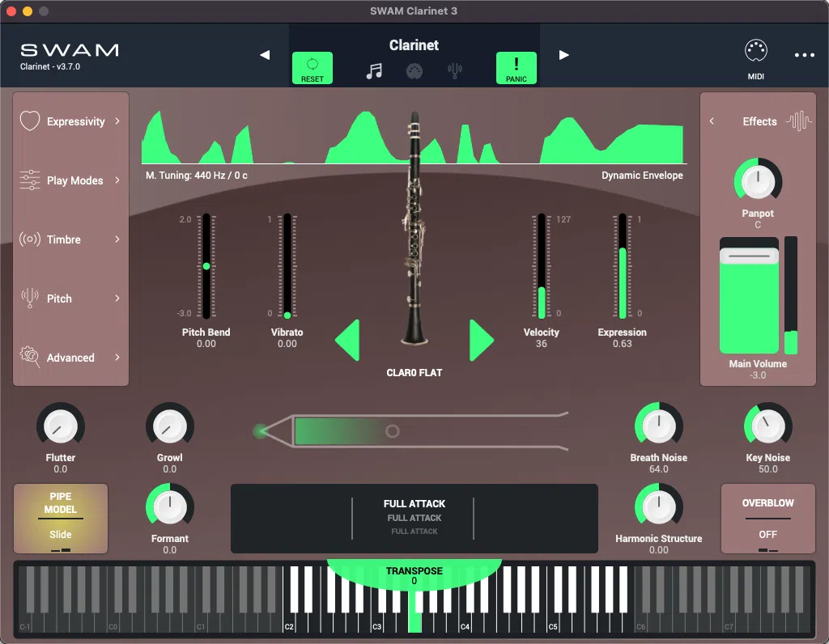This screenshot has height=644, width=829.
Task: Select the musical note icon under Clarinet
Action: pyautogui.click(x=373, y=70)
